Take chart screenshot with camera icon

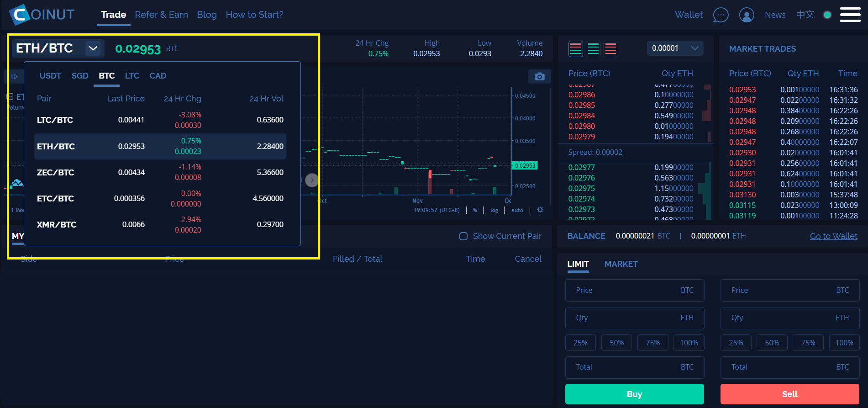click(539, 76)
